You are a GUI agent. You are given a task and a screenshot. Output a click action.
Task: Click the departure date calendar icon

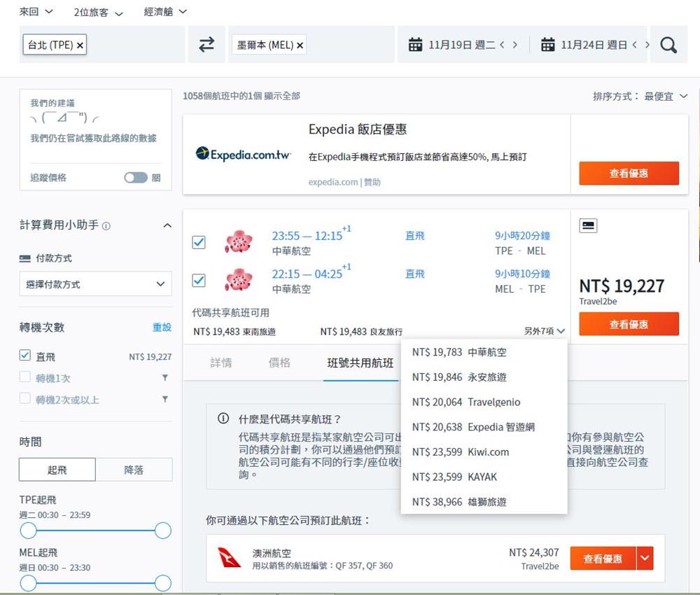pyautogui.click(x=416, y=45)
